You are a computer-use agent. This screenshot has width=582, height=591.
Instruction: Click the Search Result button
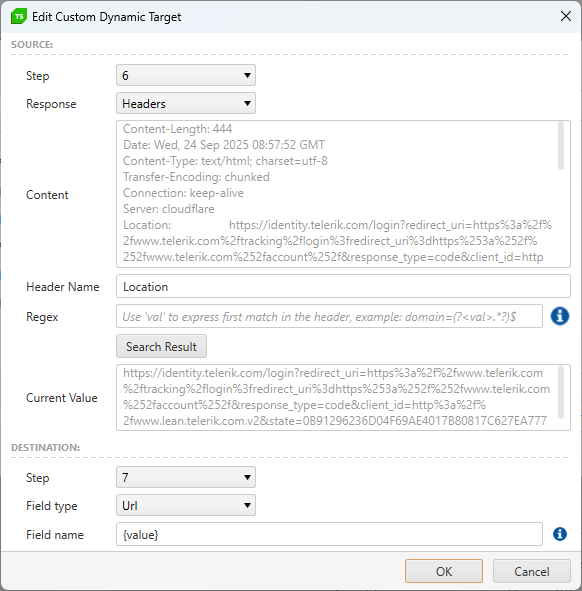[x=161, y=346]
